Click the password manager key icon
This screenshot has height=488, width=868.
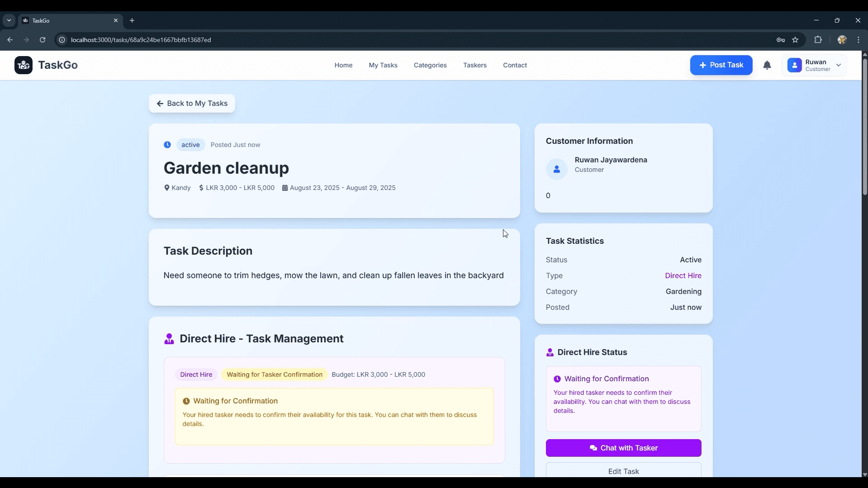780,40
